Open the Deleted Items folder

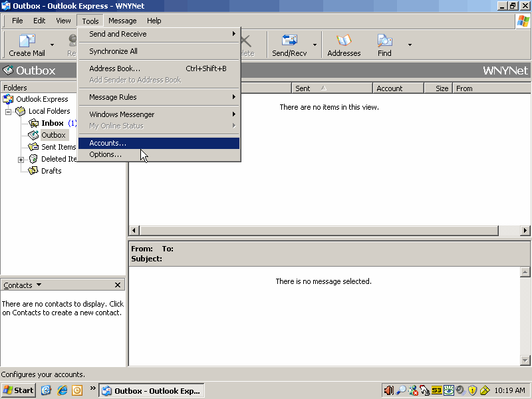pos(59,159)
